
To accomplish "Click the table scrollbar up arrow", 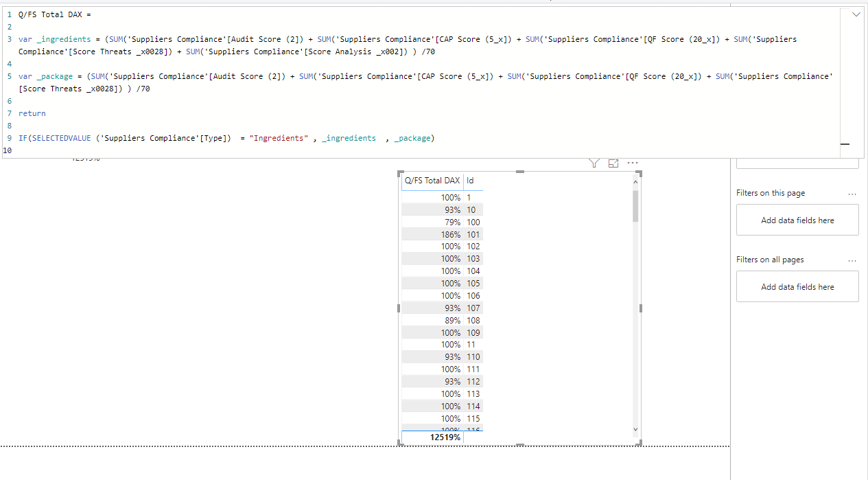I will (635, 182).
